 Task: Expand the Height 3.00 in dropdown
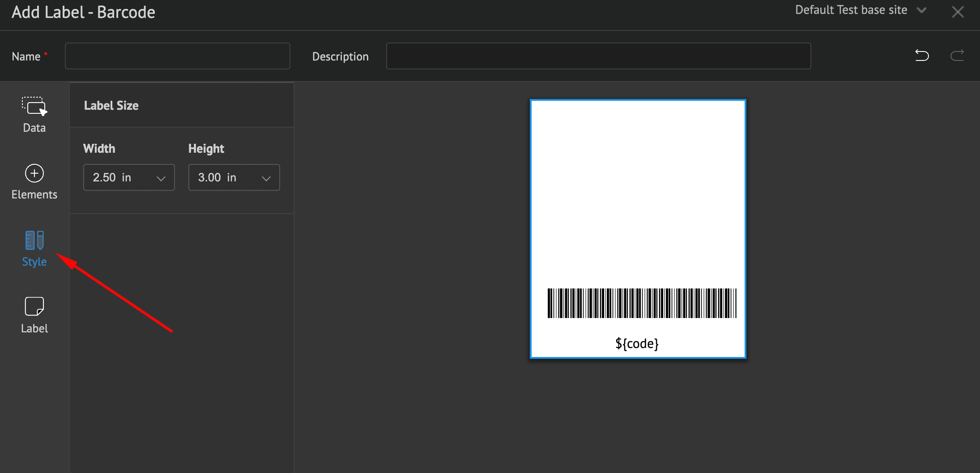[234, 177]
